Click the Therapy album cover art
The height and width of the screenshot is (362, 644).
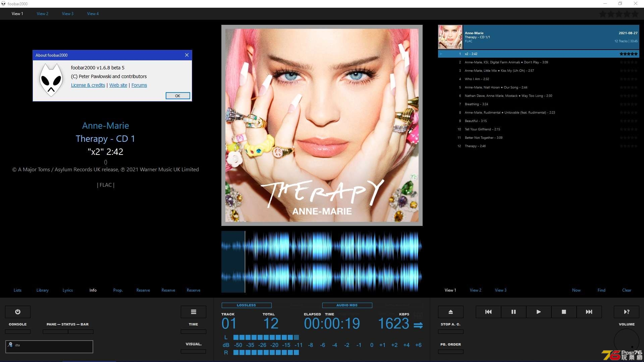pyautogui.click(x=322, y=125)
